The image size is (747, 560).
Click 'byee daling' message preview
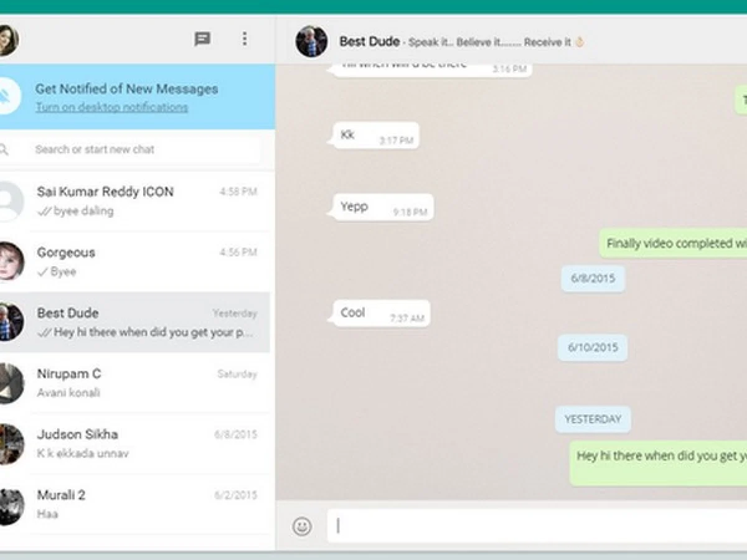(x=83, y=211)
